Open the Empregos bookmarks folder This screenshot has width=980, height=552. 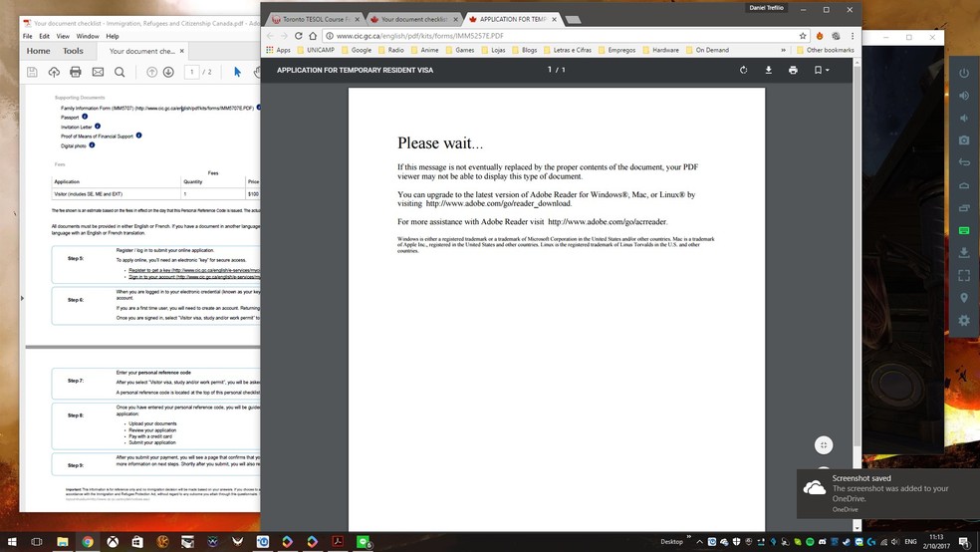click(x=616, y=50)
